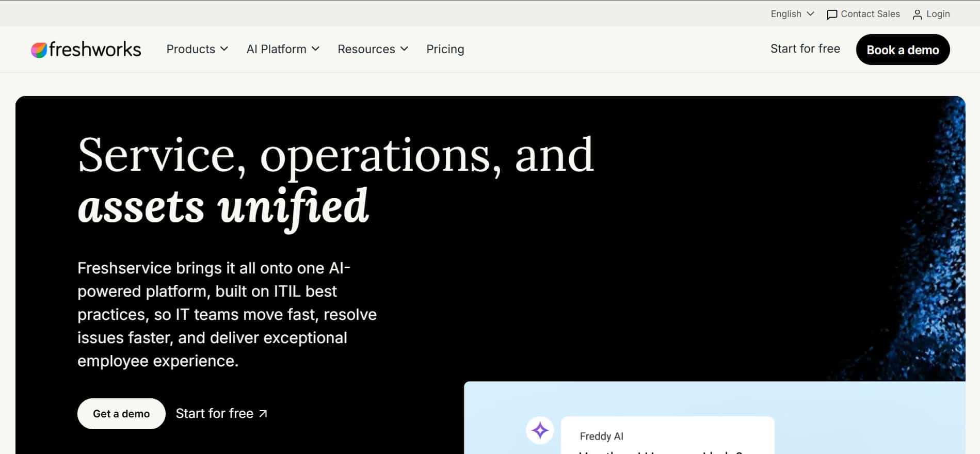
Task: Click the Book a demo button
Action: click(x=903, y=50)
